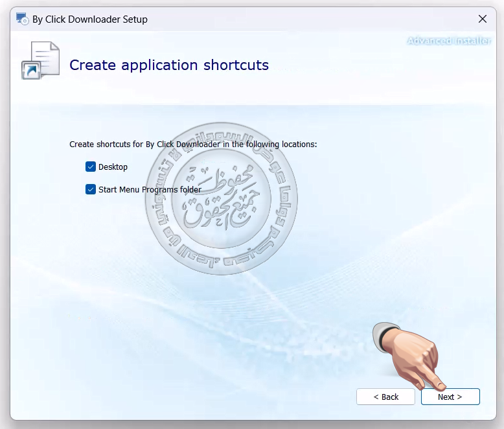Click the checkmark icon beside Start Menu
The image size is (504, 429).
click(x=91, y=190)
